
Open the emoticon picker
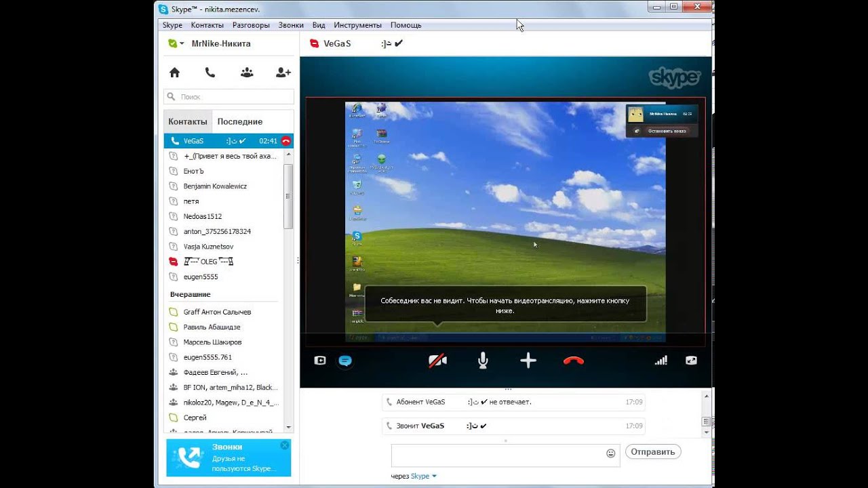[x=610, y=453]
